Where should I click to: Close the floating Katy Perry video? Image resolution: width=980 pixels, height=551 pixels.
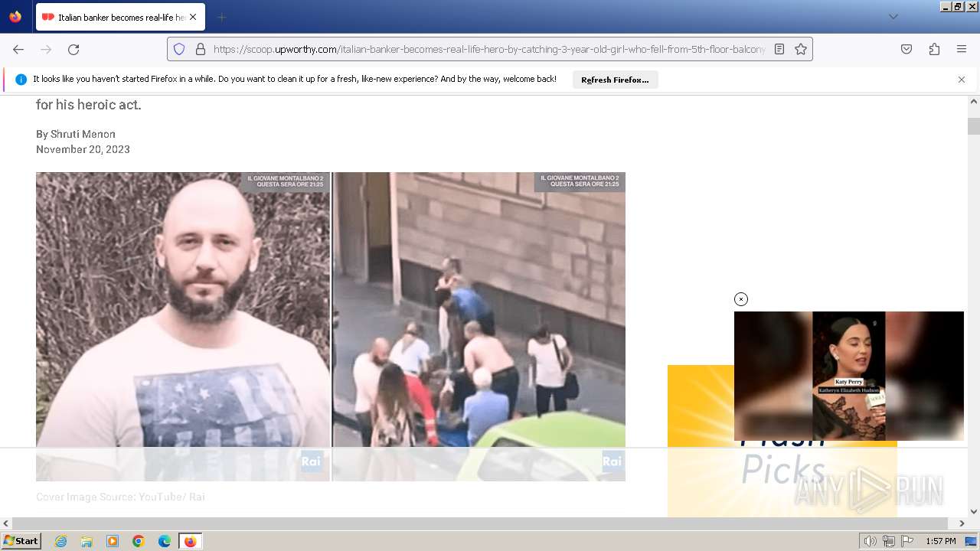point(741,299)
